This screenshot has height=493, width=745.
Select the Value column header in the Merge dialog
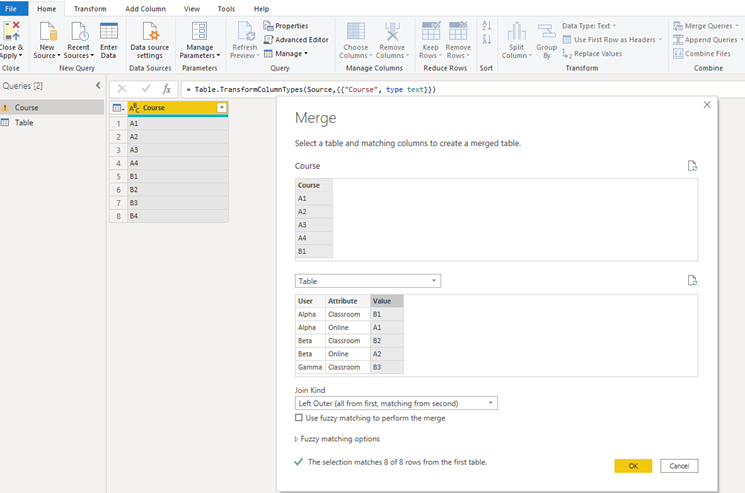(387, 301)
